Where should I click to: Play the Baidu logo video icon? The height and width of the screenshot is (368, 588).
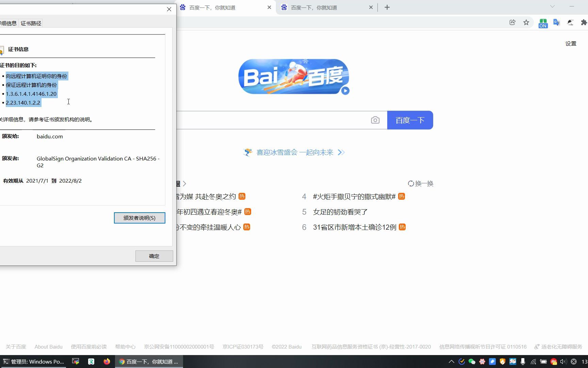click(x=345, y=91)
